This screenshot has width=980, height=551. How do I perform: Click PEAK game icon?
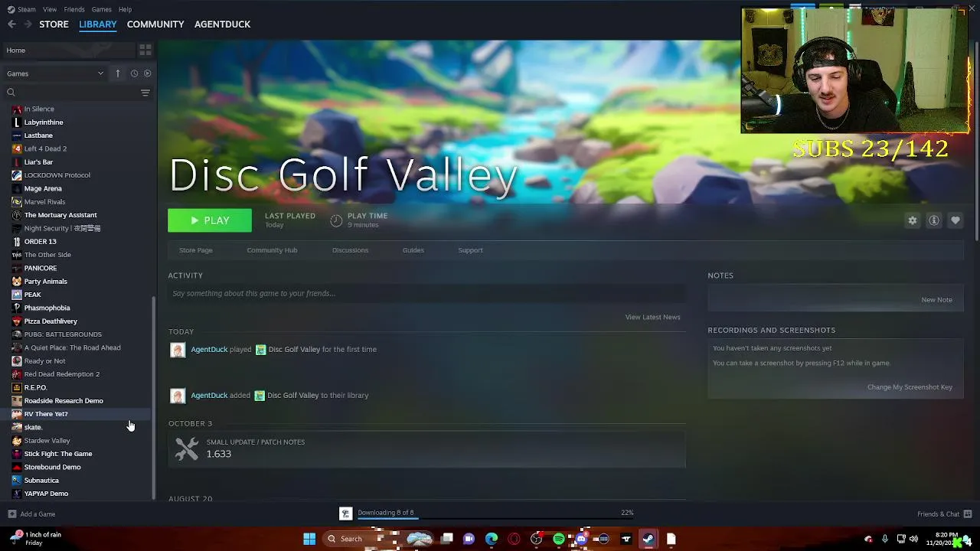pyautogui.click(x=17, y=295)
